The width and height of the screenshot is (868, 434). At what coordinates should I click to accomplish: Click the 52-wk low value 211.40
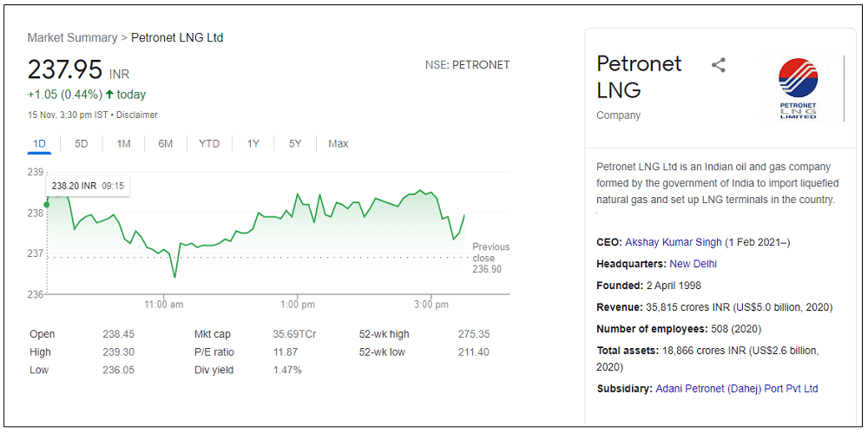coord(474,352)
